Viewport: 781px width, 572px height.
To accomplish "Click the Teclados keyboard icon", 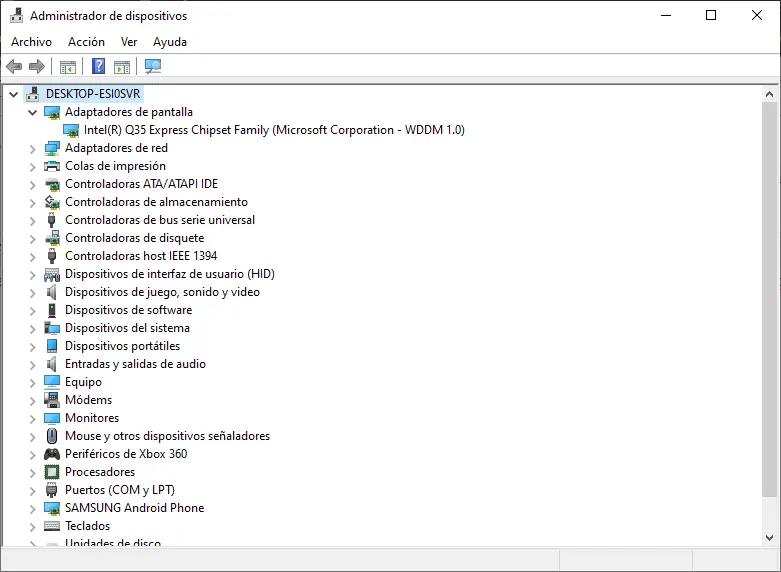I will [x=53, y=526].
